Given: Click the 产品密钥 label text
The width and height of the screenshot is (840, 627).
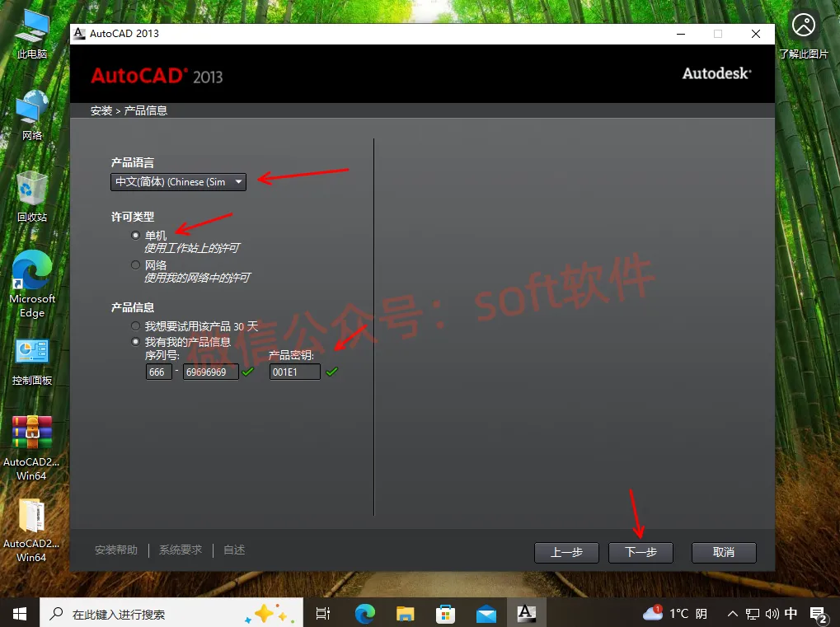Looking at the screenshot, I should (x=292, y=355).
